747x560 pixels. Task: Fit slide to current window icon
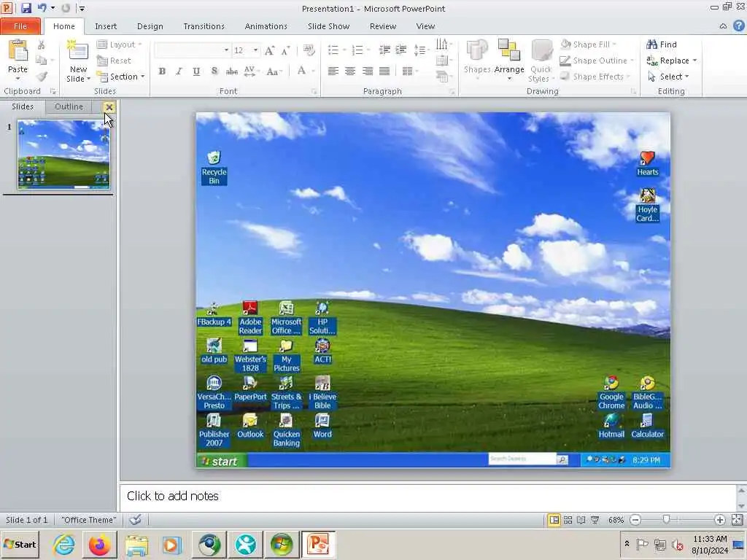737,520
